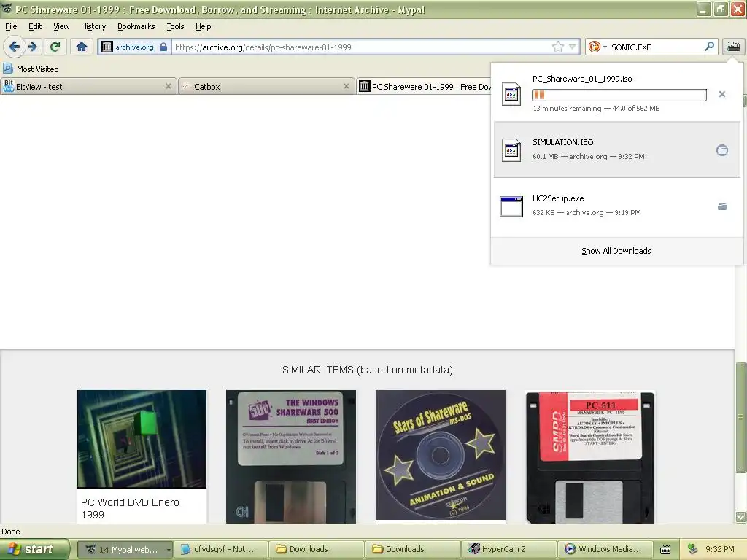Click the padlock secure connection icon
Image resolution: width=747 pixels, height=560 pixels.
(x=163, y=47)
